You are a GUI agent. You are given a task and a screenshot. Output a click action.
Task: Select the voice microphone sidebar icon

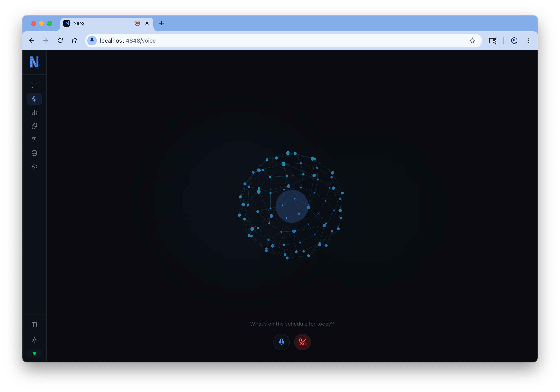[x=34, y=99]
